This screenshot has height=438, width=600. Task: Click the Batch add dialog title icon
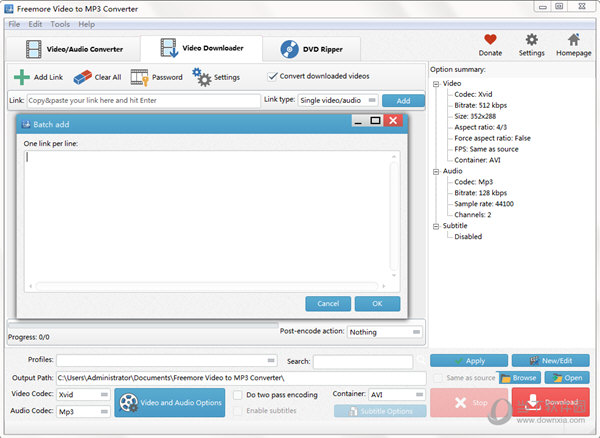click(26, 124)
